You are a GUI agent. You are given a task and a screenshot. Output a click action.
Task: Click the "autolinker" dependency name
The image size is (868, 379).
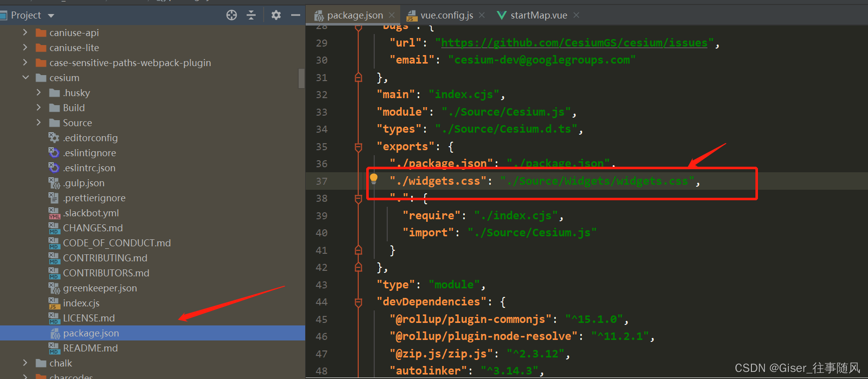pos(428,371)
